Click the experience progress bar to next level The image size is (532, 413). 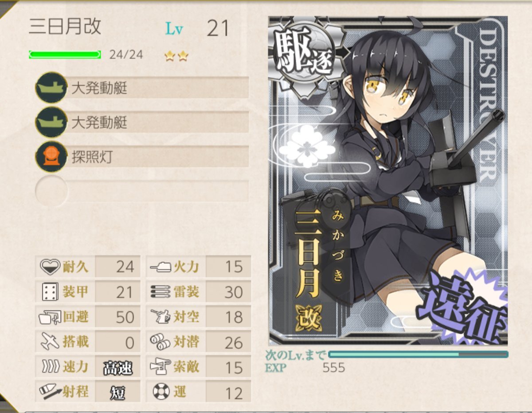pos(418,354)
